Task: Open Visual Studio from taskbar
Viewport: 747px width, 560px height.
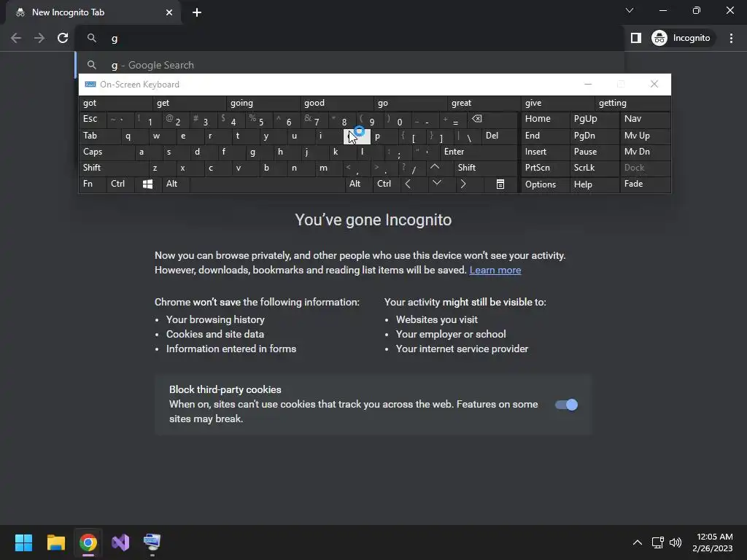Action: point(120,542)
